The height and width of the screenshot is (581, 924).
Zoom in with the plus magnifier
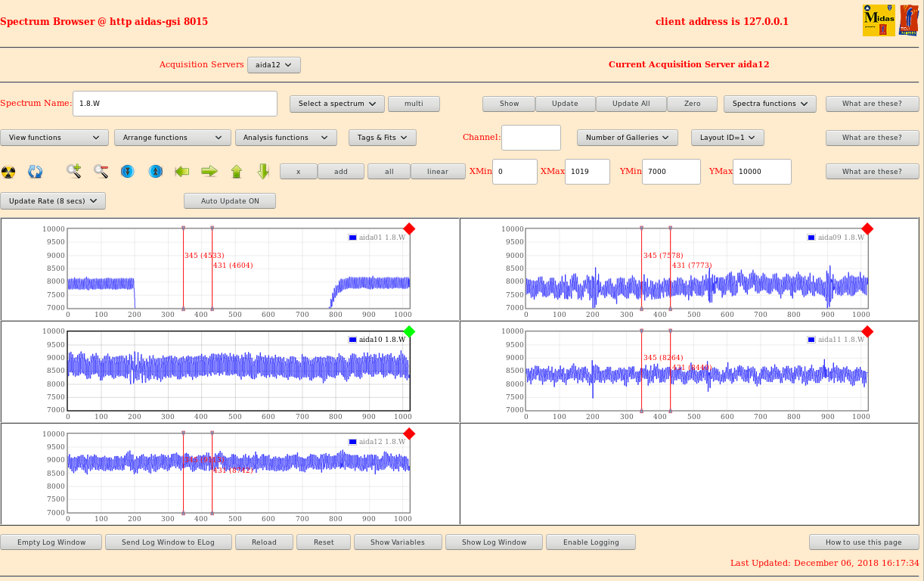[73, 172]
